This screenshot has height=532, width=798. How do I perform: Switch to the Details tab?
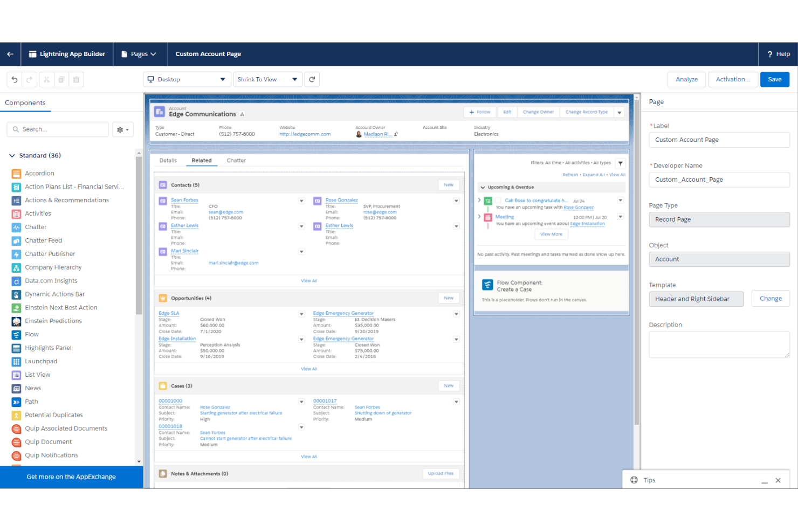pyautogui.click(x=168, y=161)
